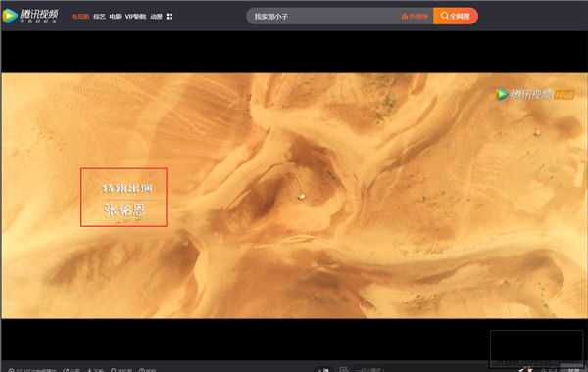
Task: Click the watch-on-phone icon below video
Action: pyautogui.click(x=114, y=370)
